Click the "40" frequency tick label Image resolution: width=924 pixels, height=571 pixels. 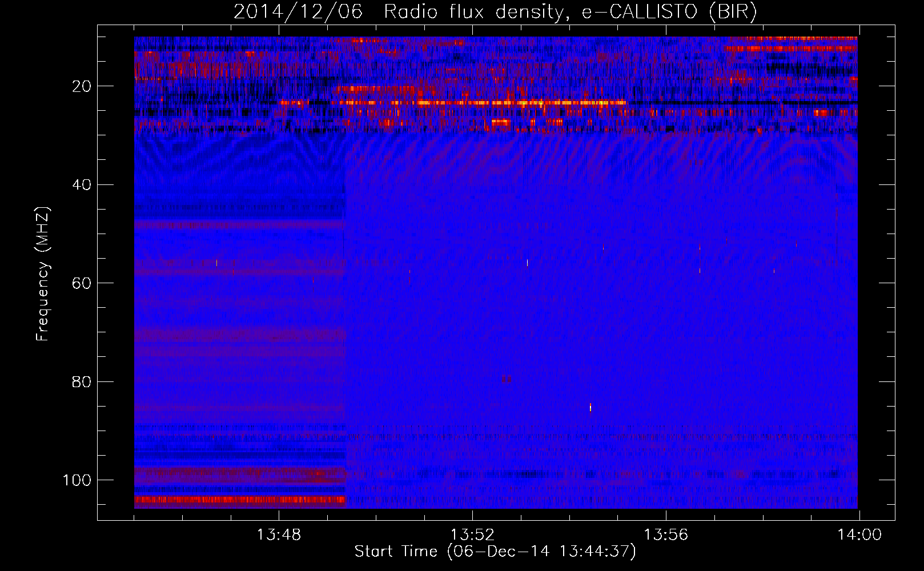pyautogui.click(x=82, y=185)
